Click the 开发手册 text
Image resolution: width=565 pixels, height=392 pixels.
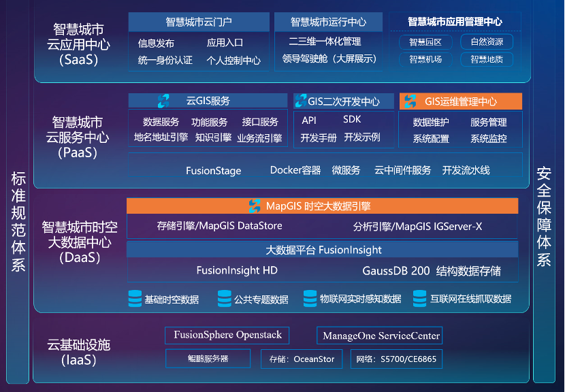[x=319, y=137]
